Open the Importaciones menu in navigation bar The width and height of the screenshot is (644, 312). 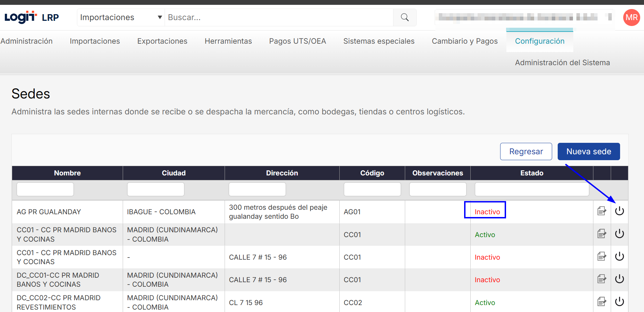pos(95,41)
